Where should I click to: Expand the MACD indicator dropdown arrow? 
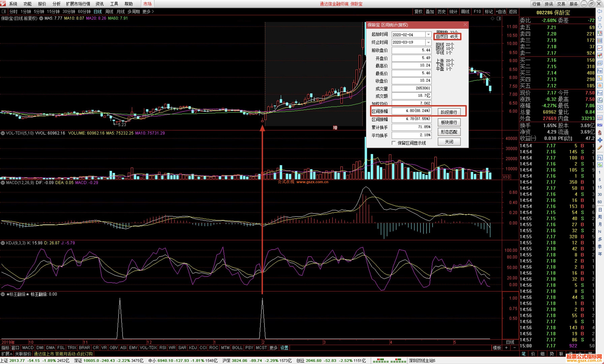[x=3, y=183]
